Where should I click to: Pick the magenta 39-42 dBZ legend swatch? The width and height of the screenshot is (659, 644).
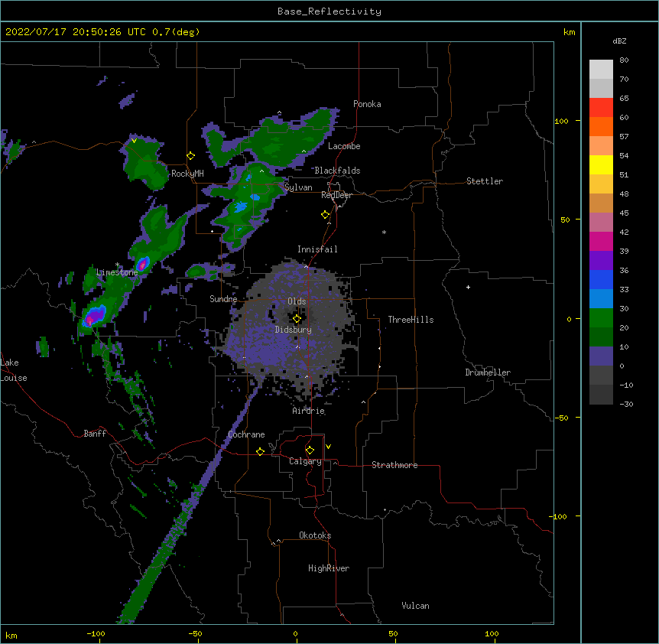pos(601,242)
